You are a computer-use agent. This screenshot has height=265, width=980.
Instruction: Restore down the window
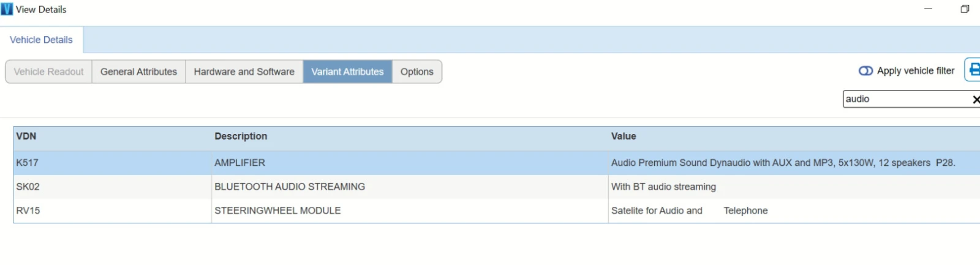[965, 9]
